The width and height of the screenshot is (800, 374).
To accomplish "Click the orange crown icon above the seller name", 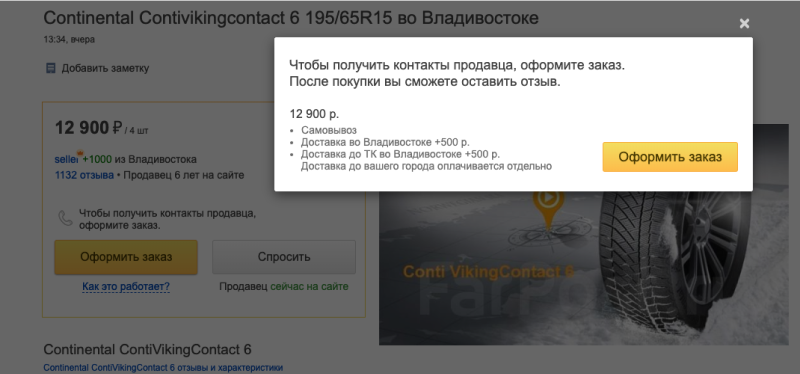I will [80, 153].
